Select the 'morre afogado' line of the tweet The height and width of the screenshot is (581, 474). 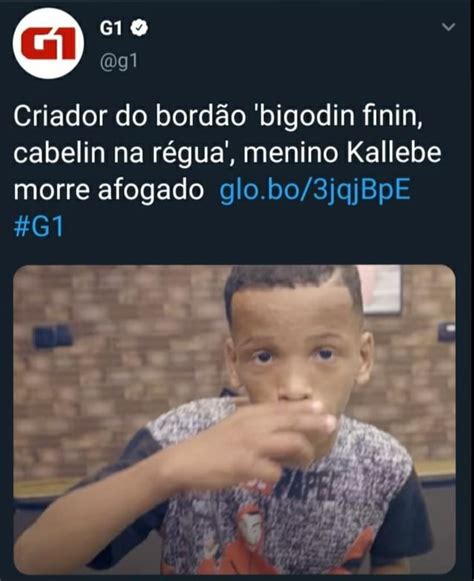tap(109, 190)
